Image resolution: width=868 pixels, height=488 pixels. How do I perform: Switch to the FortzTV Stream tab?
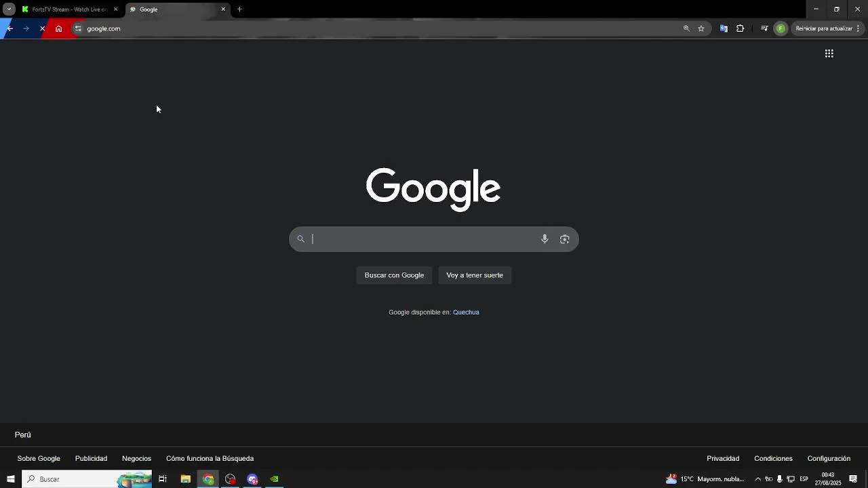click(x=70, y=9)
